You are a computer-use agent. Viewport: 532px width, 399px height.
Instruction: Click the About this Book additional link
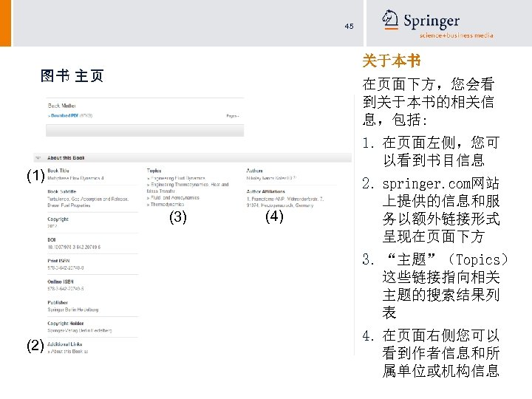coord(67,352)
